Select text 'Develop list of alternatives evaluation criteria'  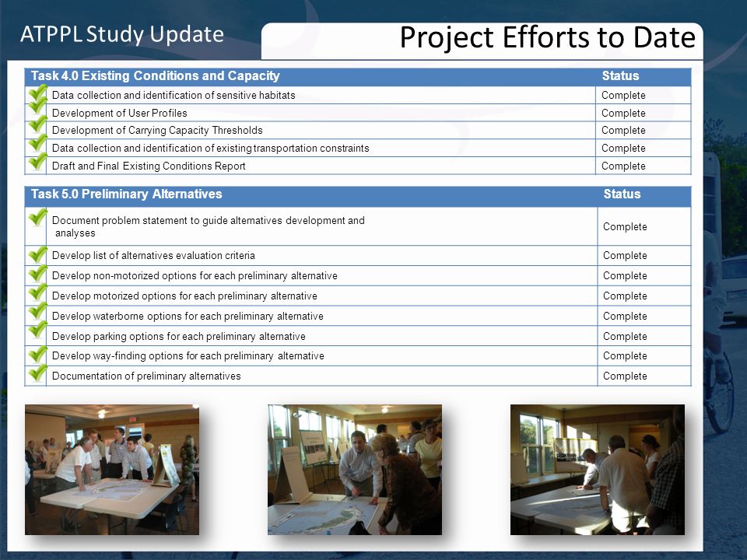click(153, 256)
